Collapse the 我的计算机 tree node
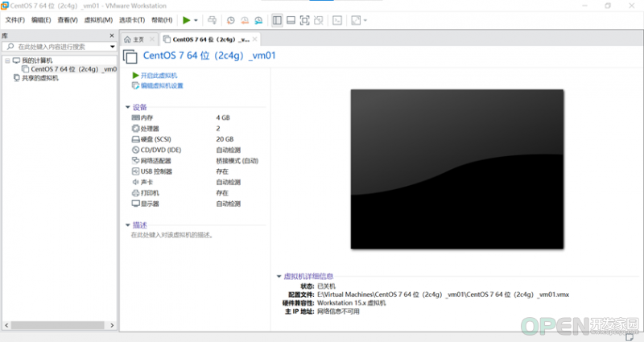 [7, 60]
